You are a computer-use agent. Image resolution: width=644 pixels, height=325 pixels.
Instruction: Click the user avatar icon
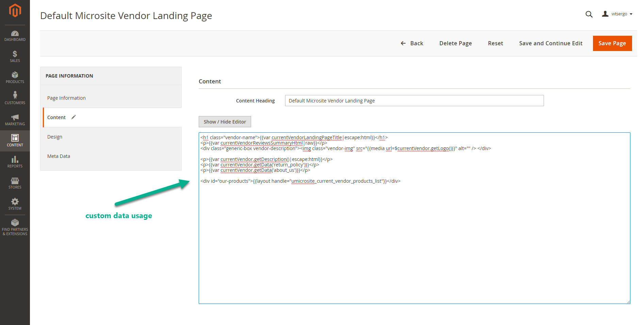pos(605,14)
